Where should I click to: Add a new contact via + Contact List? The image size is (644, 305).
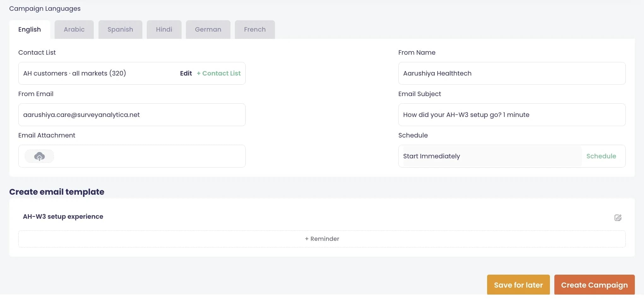coord(218,73)
